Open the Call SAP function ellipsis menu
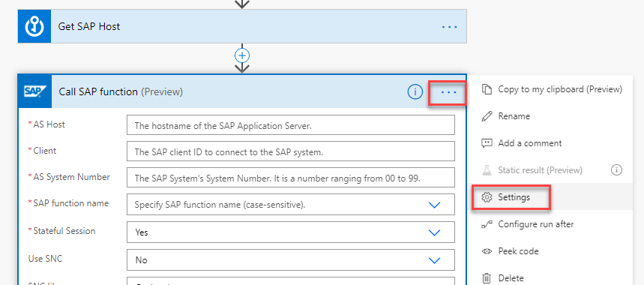The width and height of the screenshot is (644, 285). coord(448,92)
